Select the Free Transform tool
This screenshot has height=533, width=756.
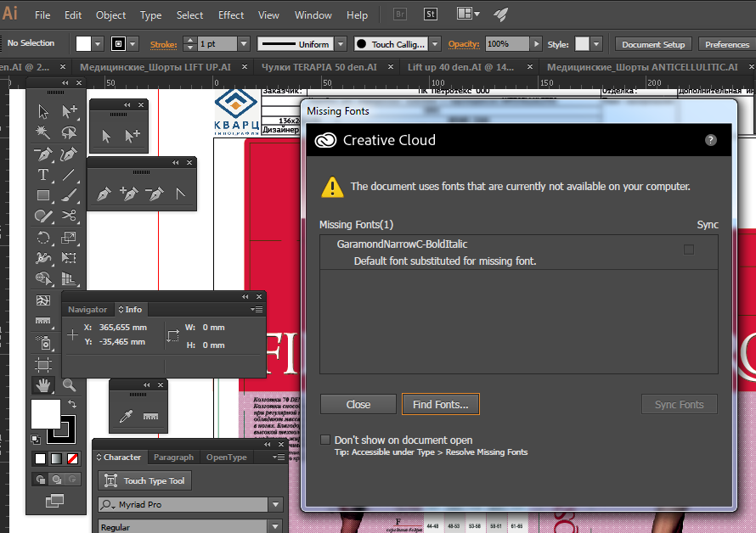click(x=69, y=258)
